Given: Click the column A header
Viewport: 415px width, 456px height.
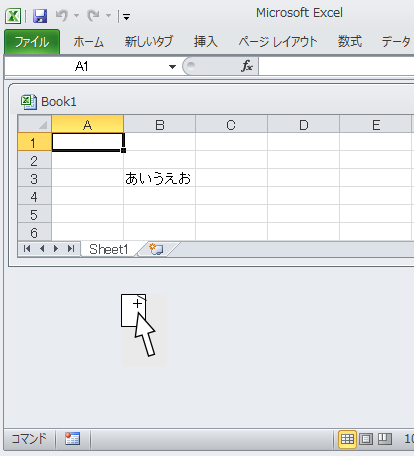Looking at the screenshot, I should [87, 124].
